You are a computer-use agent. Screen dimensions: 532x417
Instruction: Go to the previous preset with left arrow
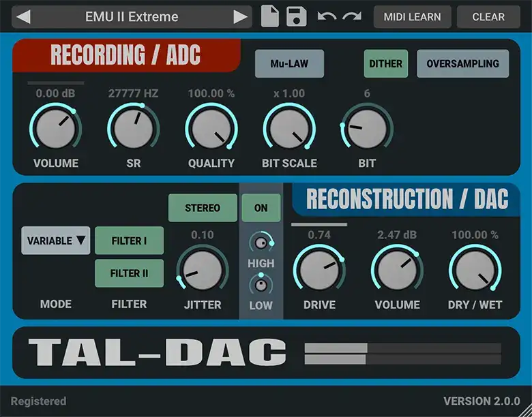click(x=23, y=16)
